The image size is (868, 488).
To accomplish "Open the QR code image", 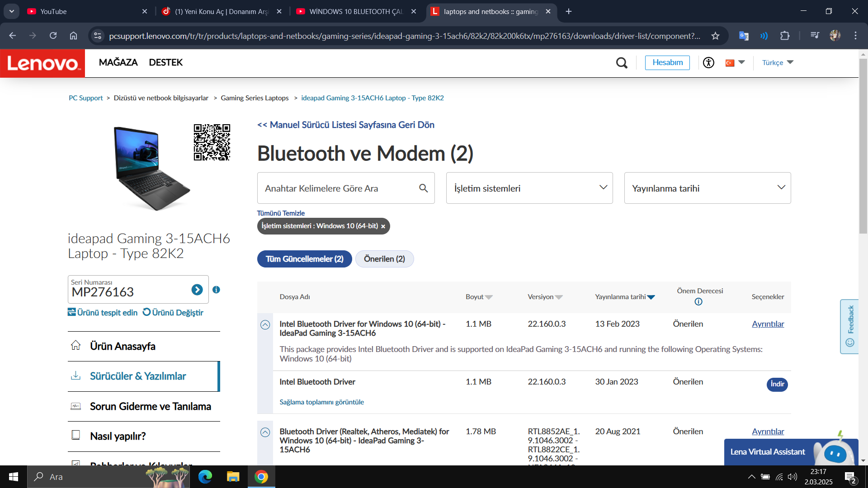I will point(212,142).
